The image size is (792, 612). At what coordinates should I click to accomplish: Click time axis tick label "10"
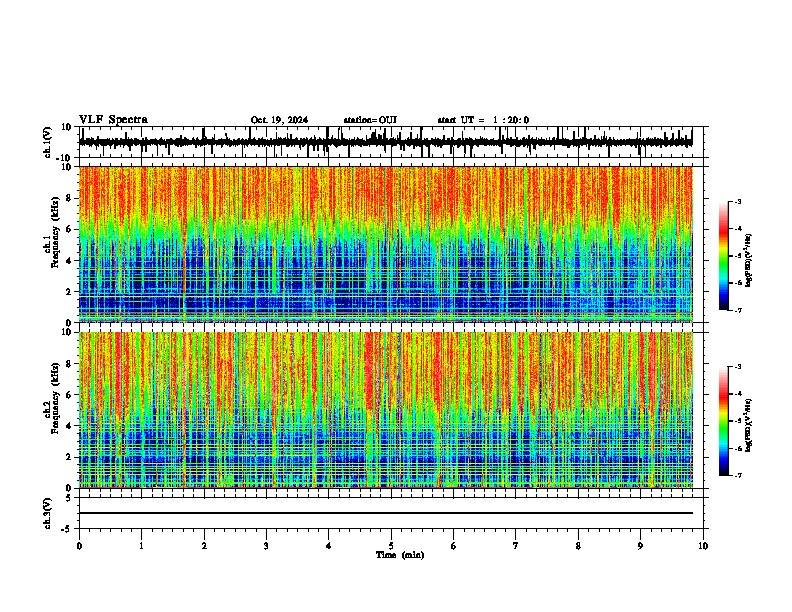(703, 546)
